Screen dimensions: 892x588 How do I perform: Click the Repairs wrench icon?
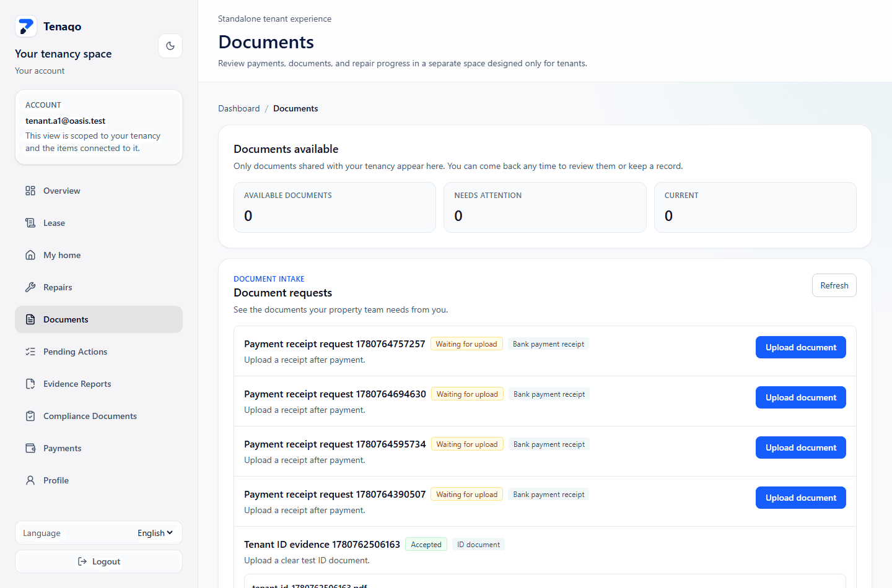click(30, 287)
